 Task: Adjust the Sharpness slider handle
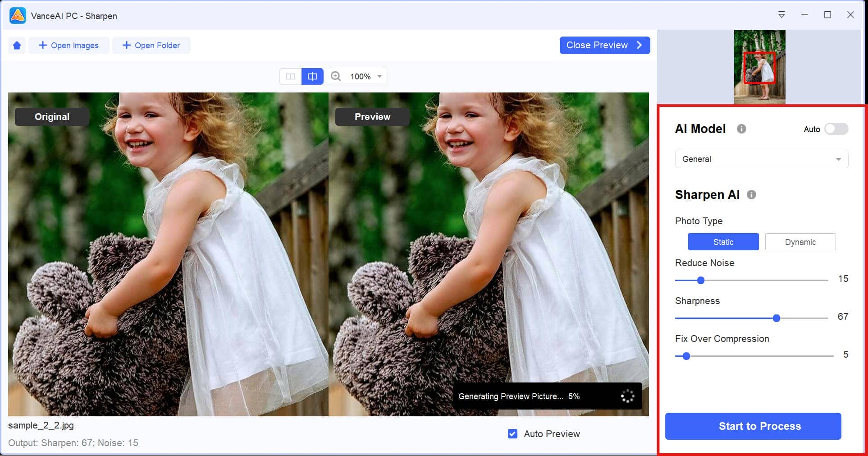[x=777, y=318]
